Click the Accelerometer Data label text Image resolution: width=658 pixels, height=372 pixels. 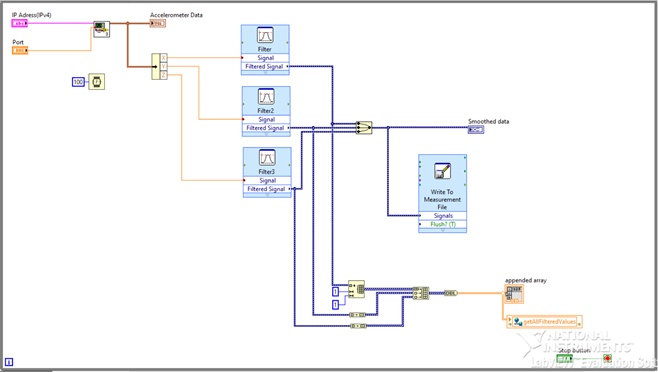tap(176, 15)
